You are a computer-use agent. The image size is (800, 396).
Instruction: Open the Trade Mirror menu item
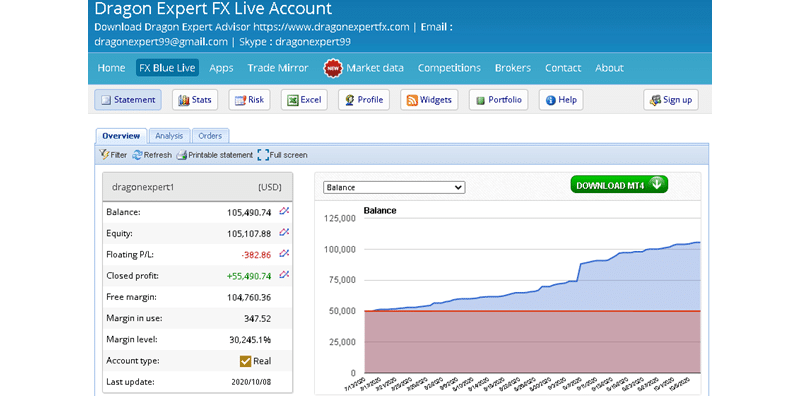tap(278, 68)
